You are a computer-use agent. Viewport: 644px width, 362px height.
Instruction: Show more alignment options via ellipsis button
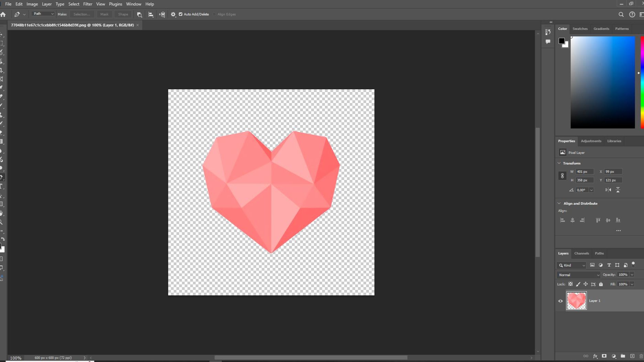pyautogui.click(x=619, y=230)
